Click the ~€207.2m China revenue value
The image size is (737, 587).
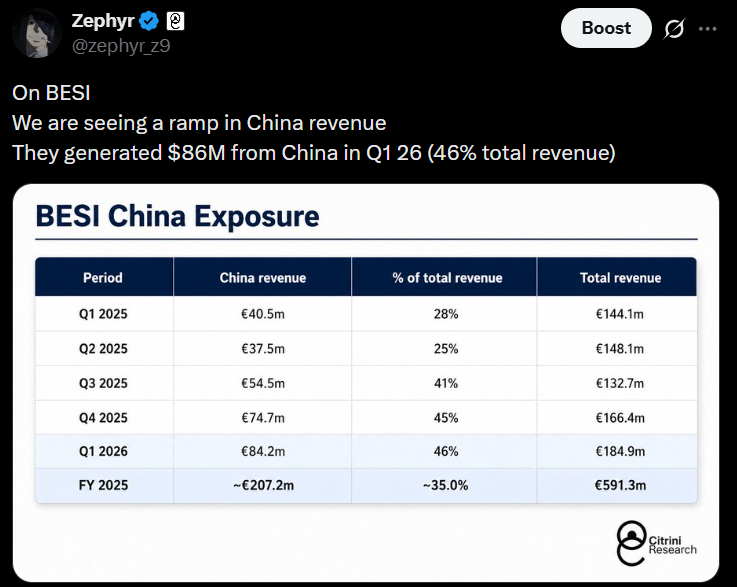pyautogui.click(x=263, y=485)
